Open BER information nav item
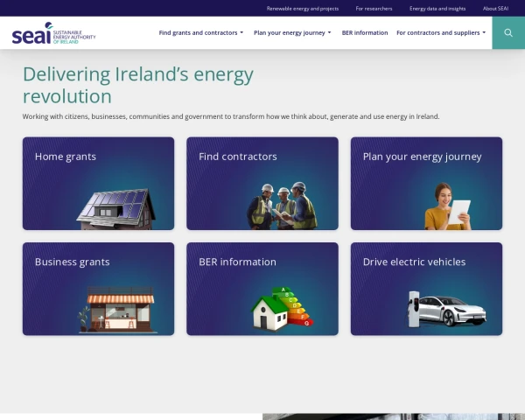 [365, 33]
